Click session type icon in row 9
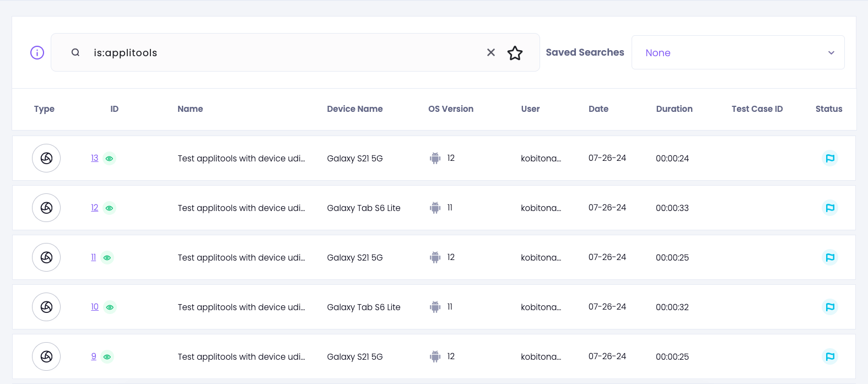This screenshot has width=868, height=384. (x=46, y=356)
